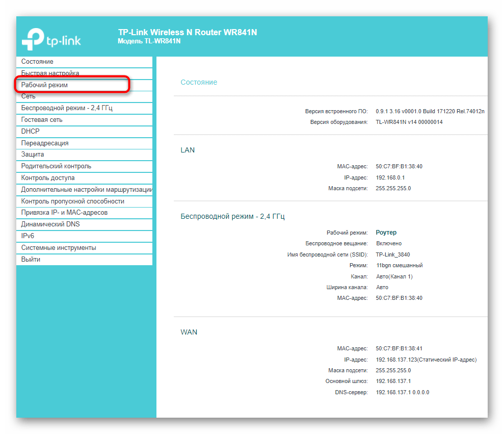Click Авто(Канал 1) channel value
Image resolution: width=504 pixels, height=434 pixels.
394,277
